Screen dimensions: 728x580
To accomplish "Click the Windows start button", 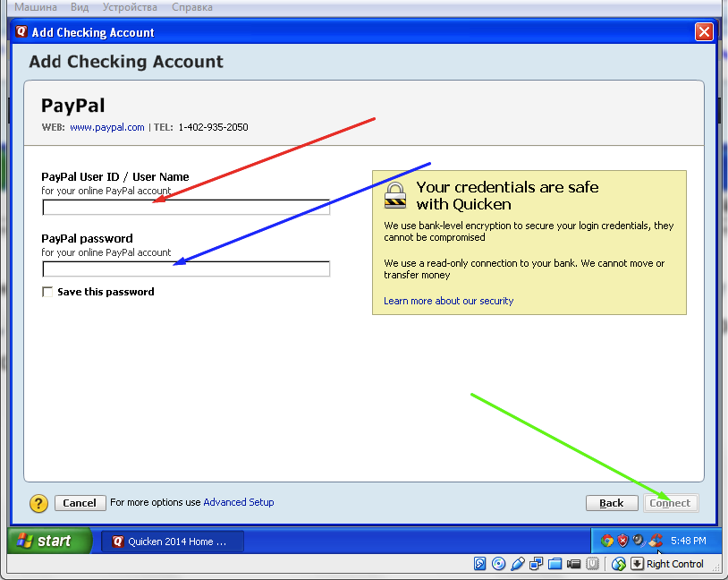I will coord(49,541).
